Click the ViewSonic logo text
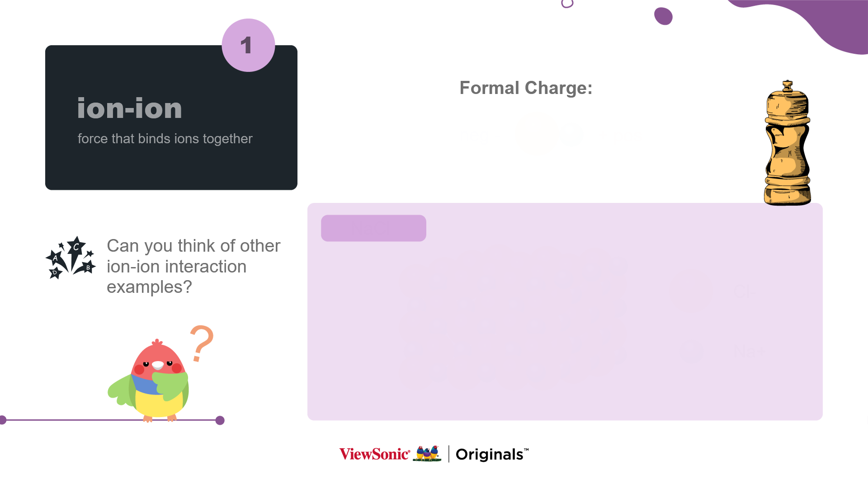Viewport: 868px width, 488px height. point(374,454)
